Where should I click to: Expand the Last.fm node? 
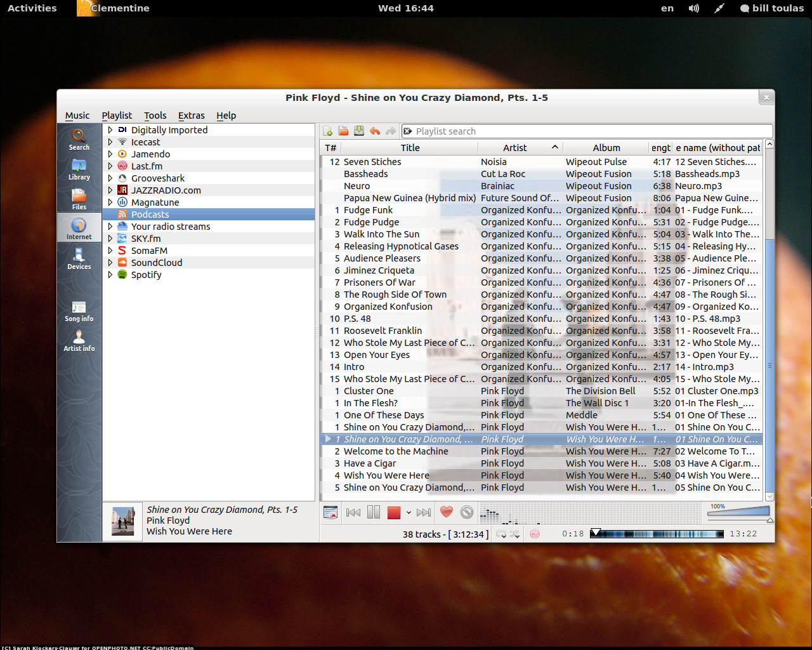pyautogui.click(x=110, y=166)
